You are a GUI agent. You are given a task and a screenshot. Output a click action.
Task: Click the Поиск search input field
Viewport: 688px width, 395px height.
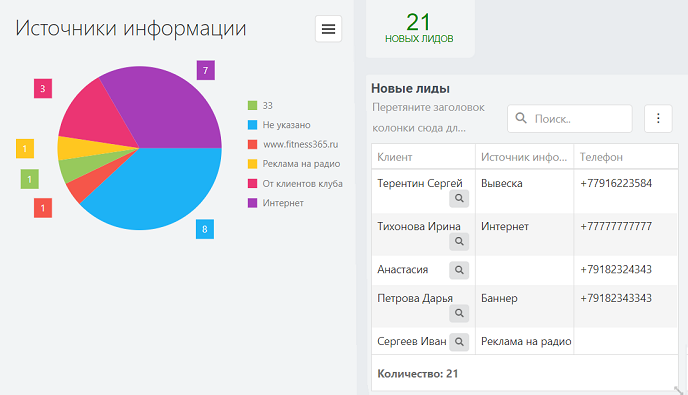click(570, 118)
